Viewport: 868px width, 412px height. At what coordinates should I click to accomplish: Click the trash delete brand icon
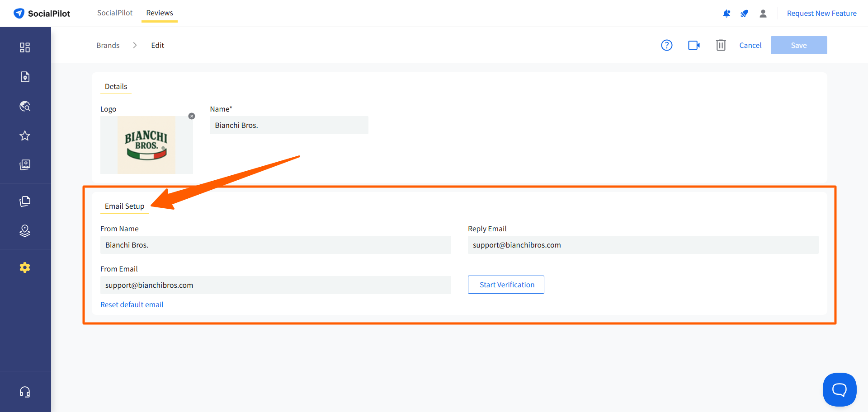click(x=721, y=45)
